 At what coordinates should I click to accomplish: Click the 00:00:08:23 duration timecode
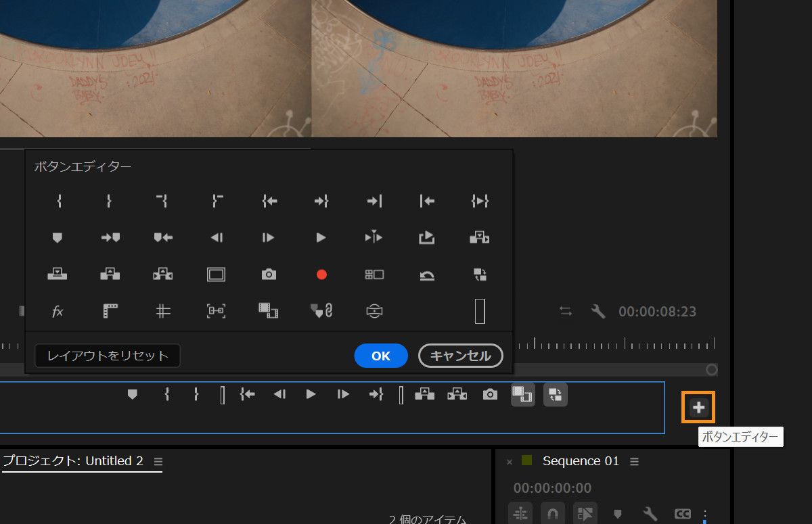[657, 312]
